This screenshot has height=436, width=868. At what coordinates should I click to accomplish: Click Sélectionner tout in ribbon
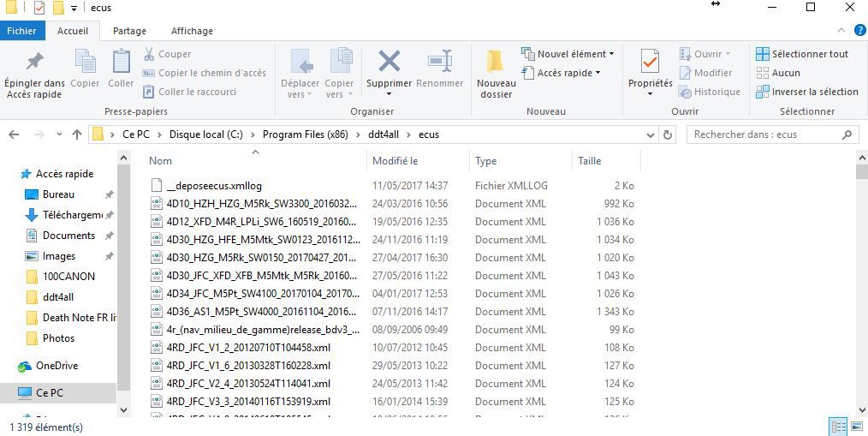click(802, 54)
